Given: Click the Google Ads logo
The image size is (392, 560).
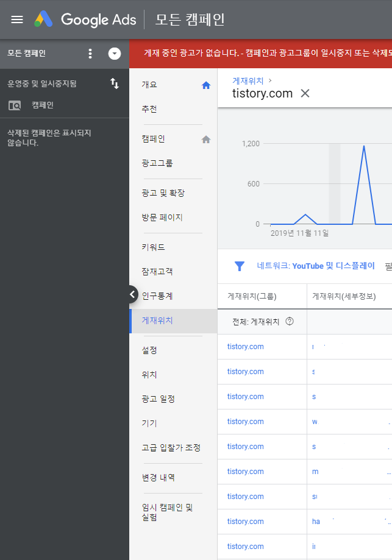Looking at the screenshot, I should (85, 19).
